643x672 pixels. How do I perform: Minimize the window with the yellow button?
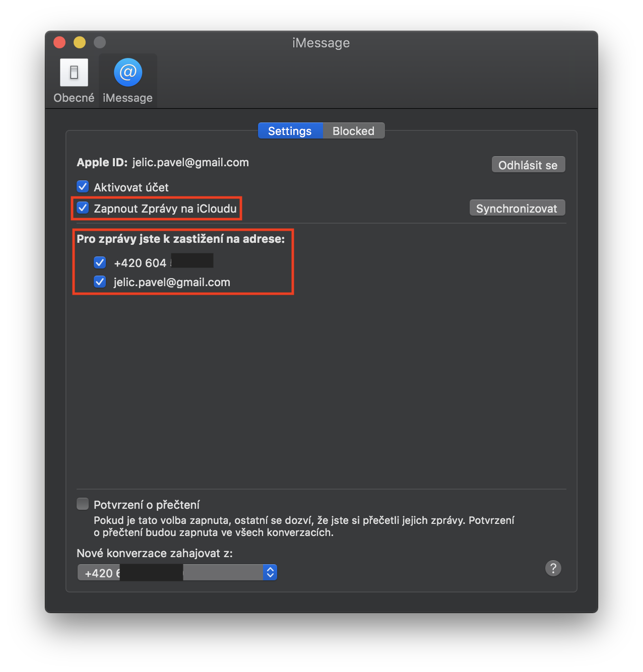tap(80, 42)
